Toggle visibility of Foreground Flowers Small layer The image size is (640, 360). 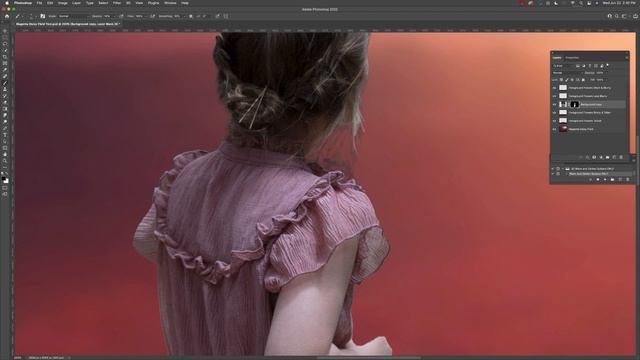(554, 121)
